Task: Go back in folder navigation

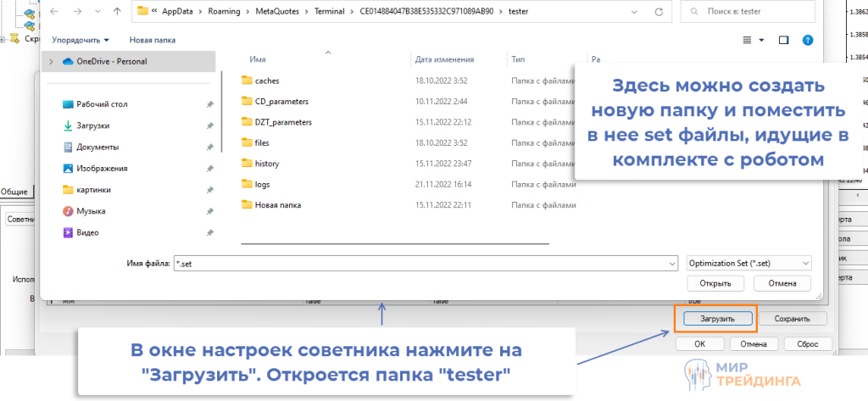Action: 54,11
